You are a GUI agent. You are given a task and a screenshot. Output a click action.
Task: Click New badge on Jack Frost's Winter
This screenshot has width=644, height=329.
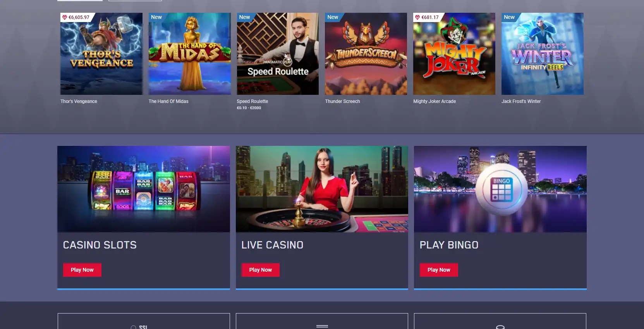(x=509, y=17)
